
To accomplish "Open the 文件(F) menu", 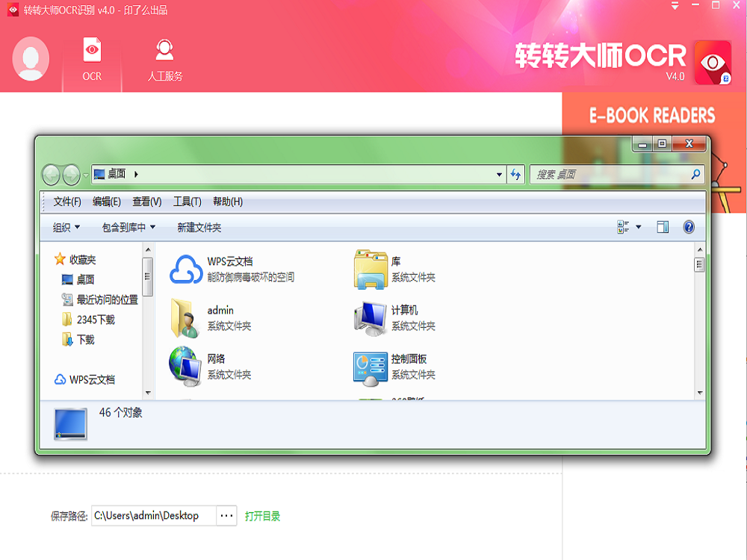I will point(67,202).
